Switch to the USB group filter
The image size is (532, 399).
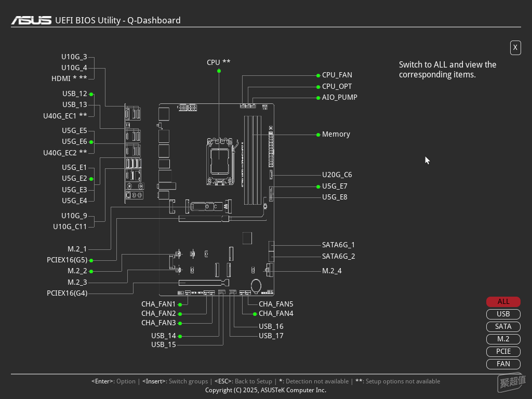pos(503,314)
